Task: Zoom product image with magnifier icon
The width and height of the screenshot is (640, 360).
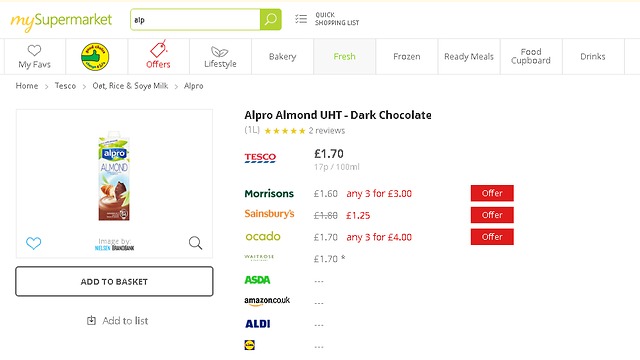Action: click(195, 243)
